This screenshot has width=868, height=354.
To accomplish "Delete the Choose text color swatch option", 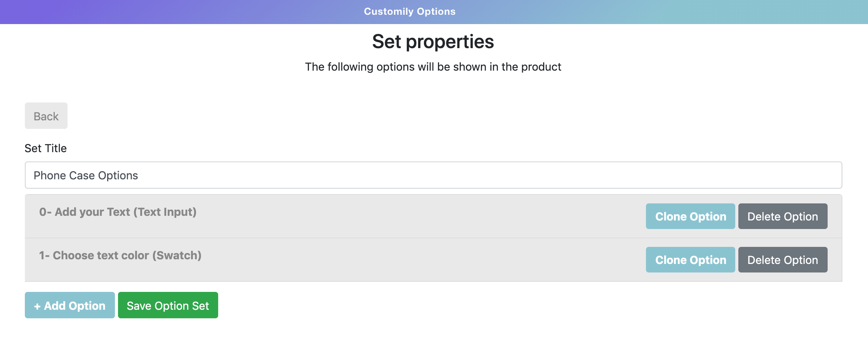I will [x=783, y=260].
